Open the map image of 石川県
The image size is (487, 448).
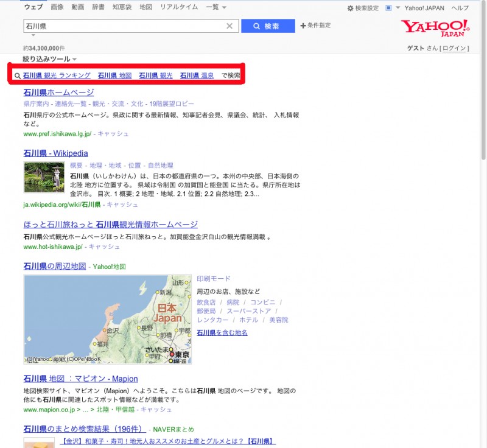click(x=107, y=319)
